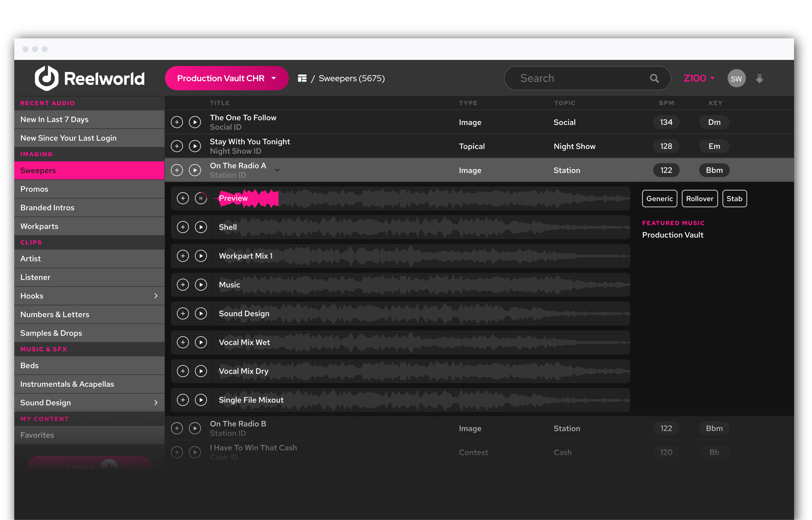
Task: Add Stay With You Tonight track
Action: [x=177, y=146]
